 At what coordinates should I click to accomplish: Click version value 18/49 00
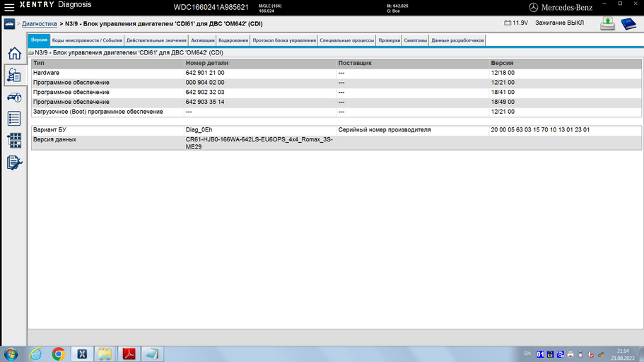click(503, 102)
